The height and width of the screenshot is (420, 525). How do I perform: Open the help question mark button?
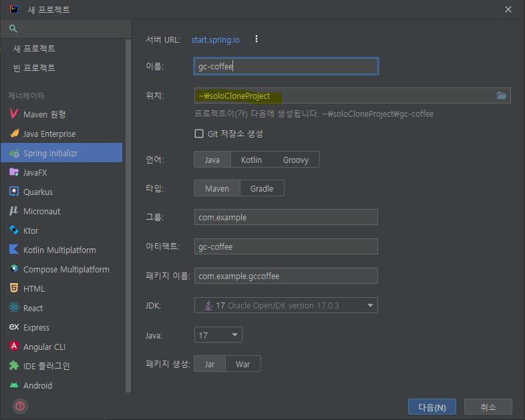pos(20,406)
